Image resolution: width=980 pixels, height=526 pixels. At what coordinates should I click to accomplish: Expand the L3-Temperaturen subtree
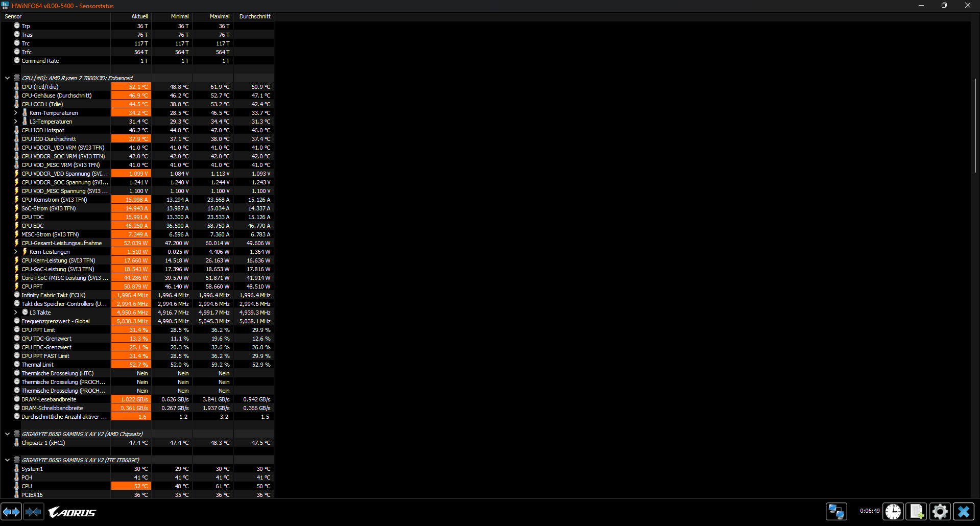[15, 122]
